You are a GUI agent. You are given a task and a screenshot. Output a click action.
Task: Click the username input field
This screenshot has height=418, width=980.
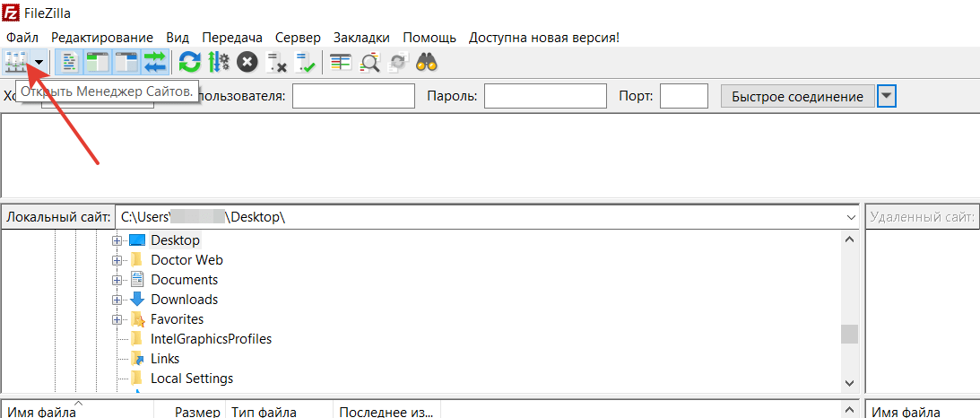[x=354, y=96]
